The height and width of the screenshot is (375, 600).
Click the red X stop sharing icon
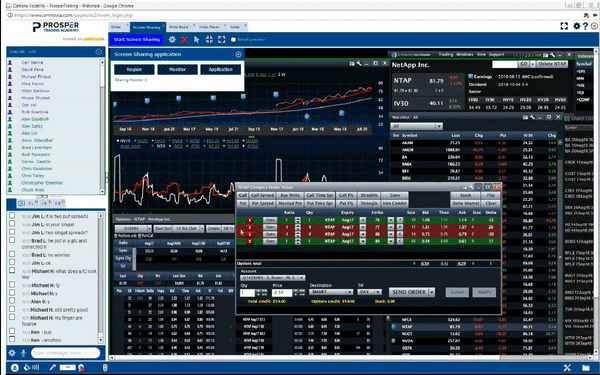click(184, 39)
